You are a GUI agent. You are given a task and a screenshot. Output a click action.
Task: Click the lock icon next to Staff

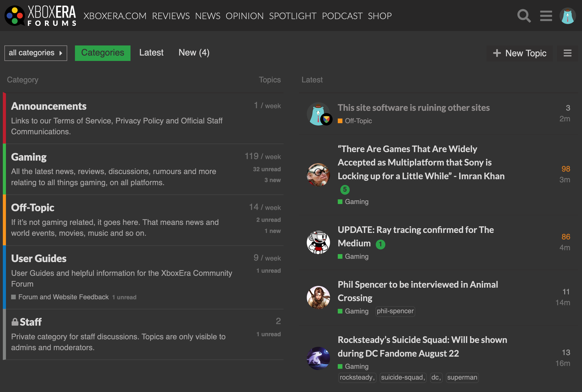pos(15,322)
